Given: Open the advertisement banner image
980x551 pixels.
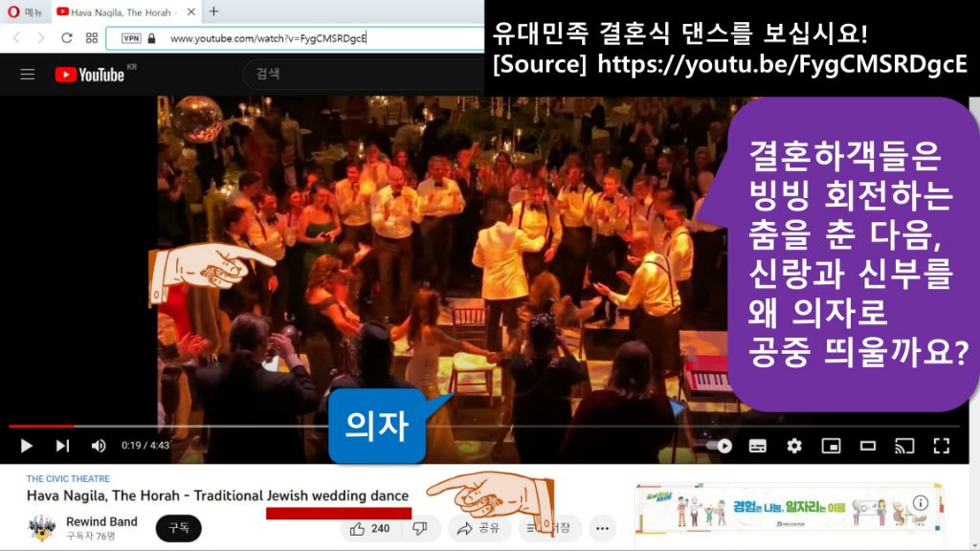Looking at the screenshot, I should [789, 507].
